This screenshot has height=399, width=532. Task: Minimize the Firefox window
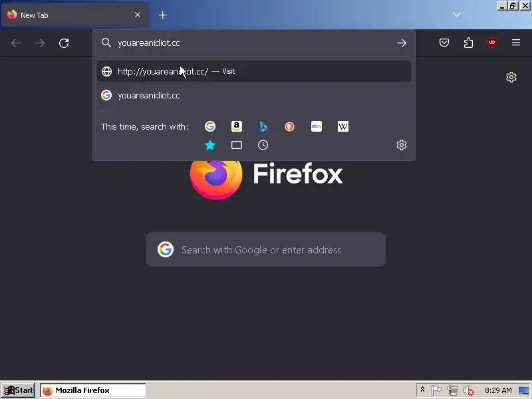[x=502, y=6]
